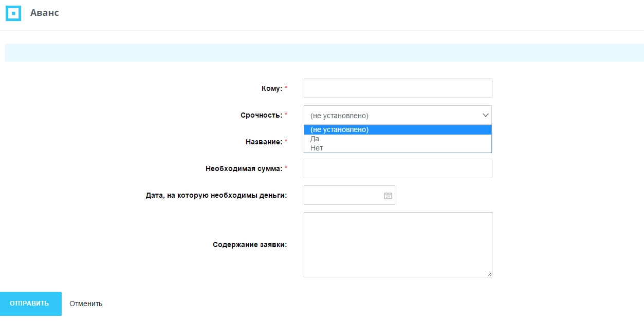Click the 'Название:' field label
The width and height of the screenshot is (644, 321).
tap(264, 142)
